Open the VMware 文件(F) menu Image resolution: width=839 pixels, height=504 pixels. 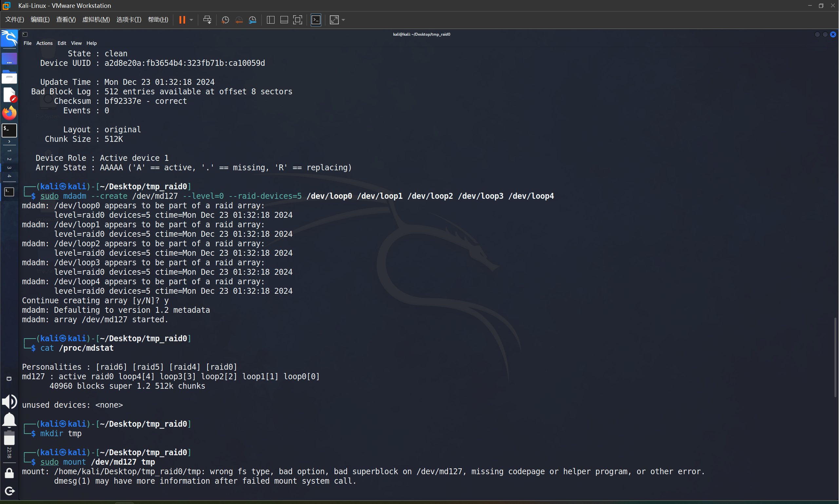point(15,20)
